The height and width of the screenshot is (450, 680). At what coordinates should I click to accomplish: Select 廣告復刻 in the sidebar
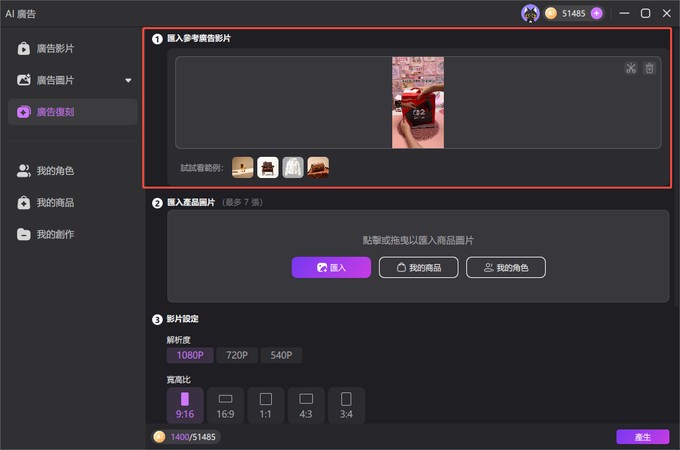tap(72, 112)
